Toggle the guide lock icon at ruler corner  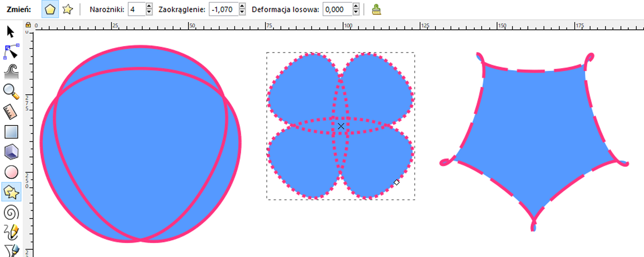point(28,25)
